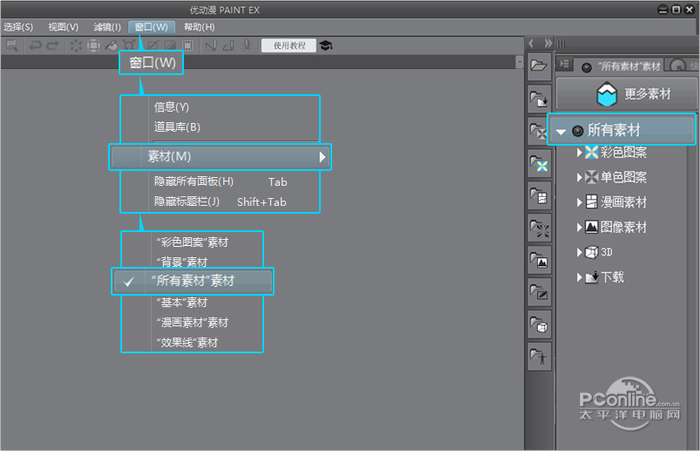This screenshot has width=700, height=451.
Task: Select "背景"素材 in the submenu
Action: (x=182, y=262)
